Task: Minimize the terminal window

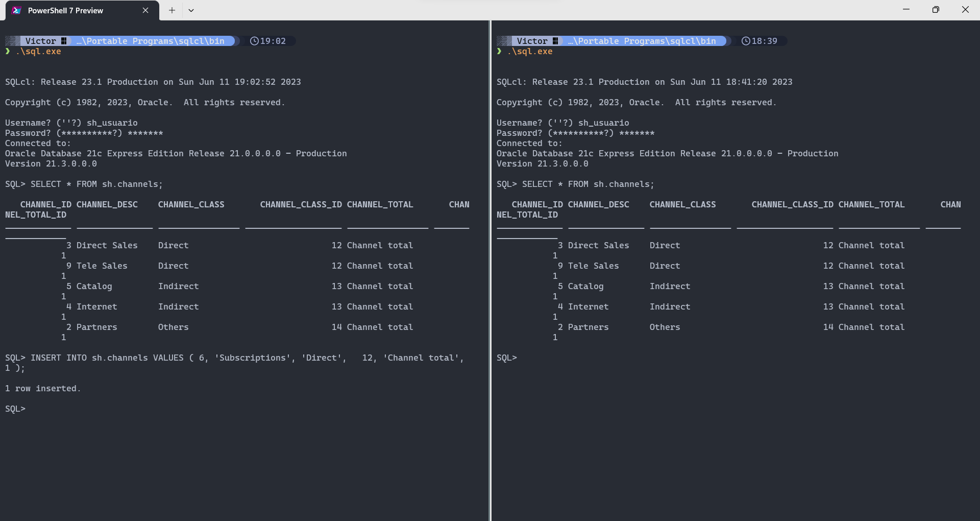Action: pyautogui.click(x=906, y=10)
